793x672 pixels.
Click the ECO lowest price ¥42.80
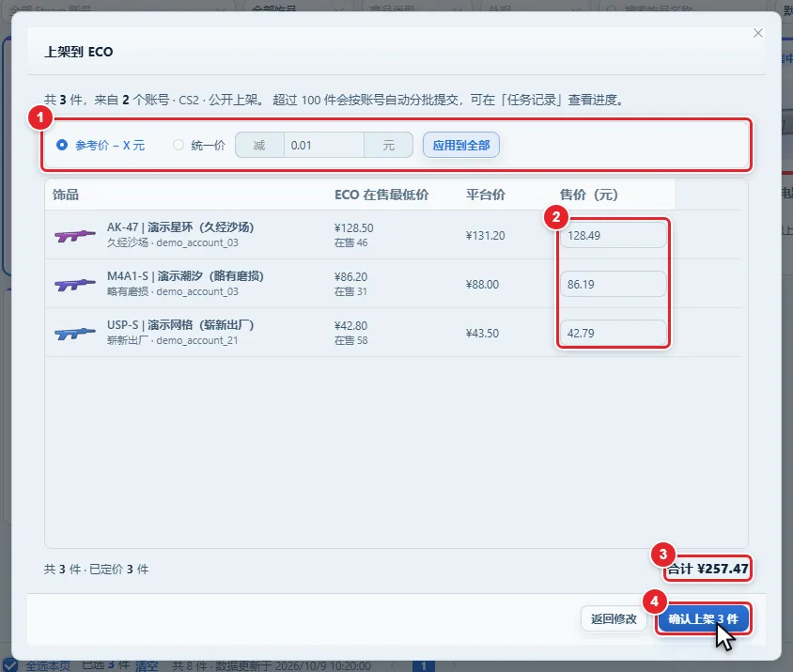click(x=350, y=326)
